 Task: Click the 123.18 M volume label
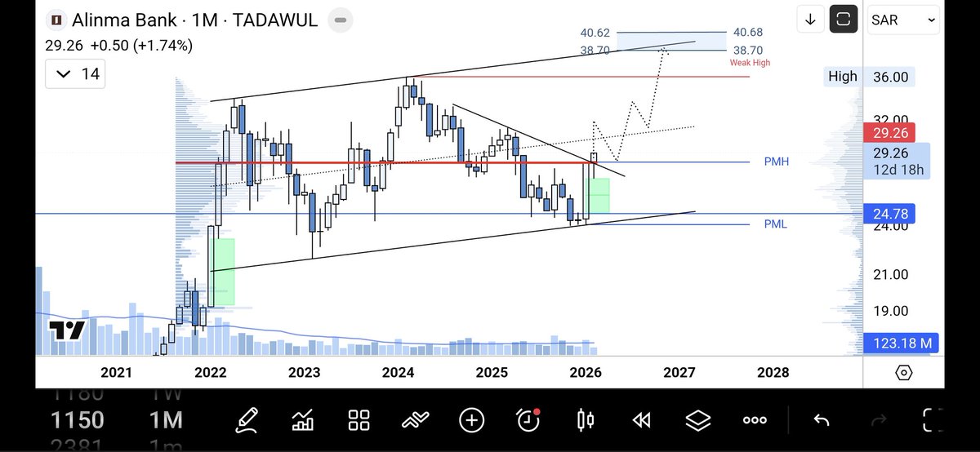(901, 343)
